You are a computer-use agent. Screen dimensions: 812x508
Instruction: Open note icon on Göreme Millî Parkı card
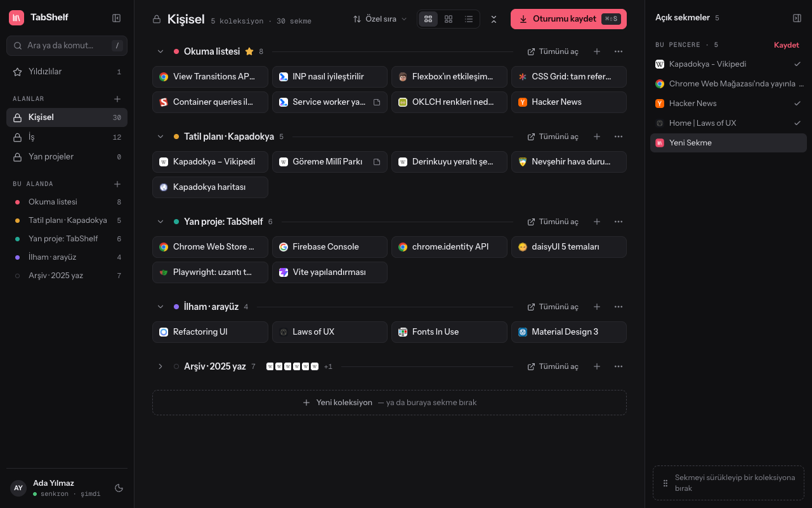(x=377, y=162)
